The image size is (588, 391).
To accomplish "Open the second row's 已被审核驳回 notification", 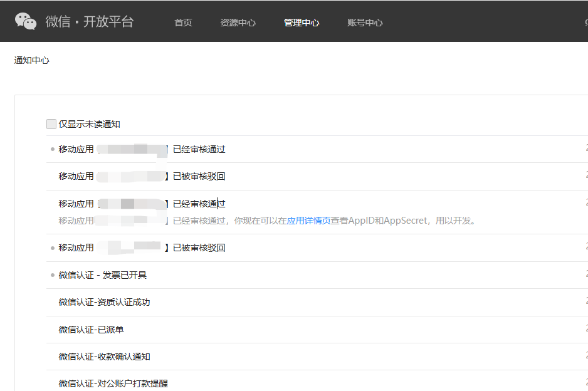I will [142, 176].
